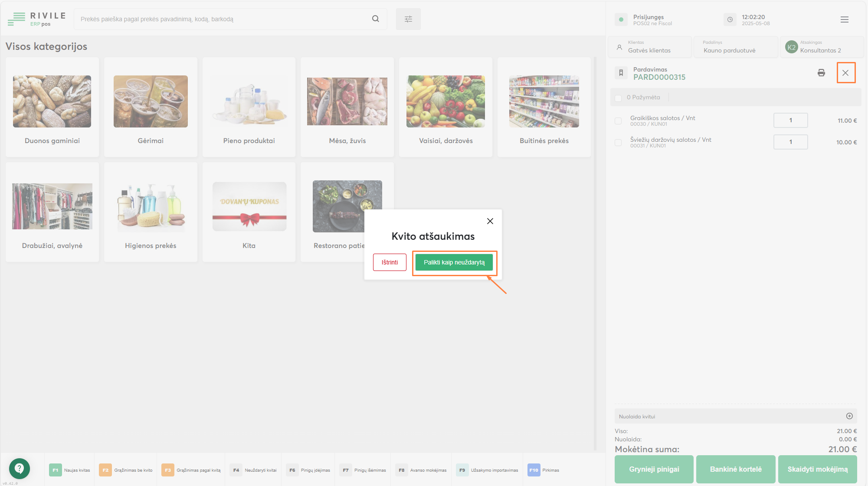Image resolution: width=868 pixels, height=486 pixels.
Task: Toggle the Pažymėta select-all checkbox
Action: pyautogui.click(x=618, y=98)
